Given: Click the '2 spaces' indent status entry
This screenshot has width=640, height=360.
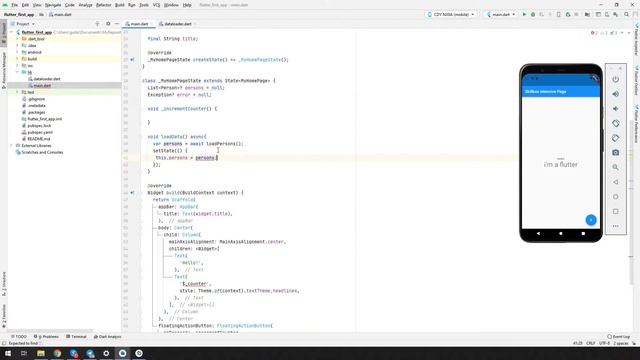Looking at the screenshot, I should point(621,343).
